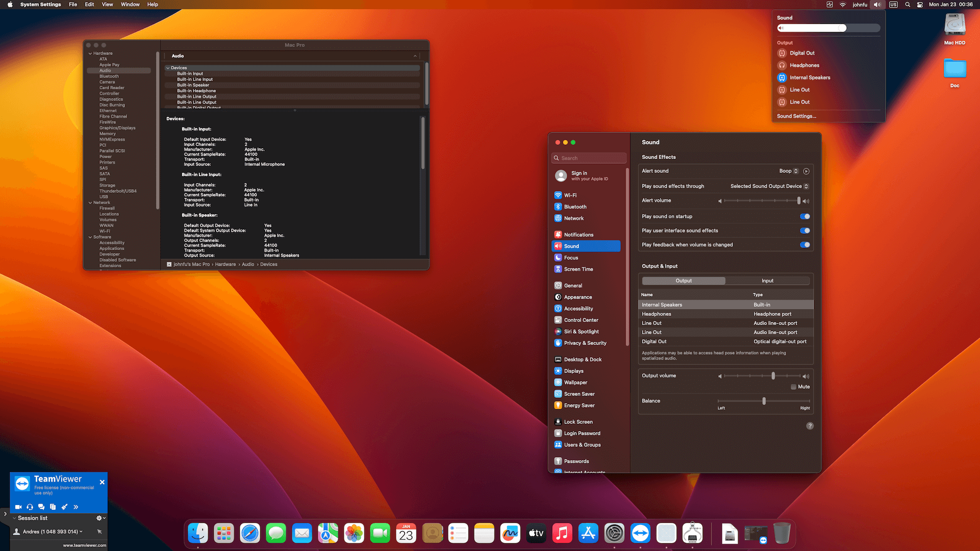This screenshot has height=551, width=980.
Task: Open Trash in the Dock
Action: (782, 534)
